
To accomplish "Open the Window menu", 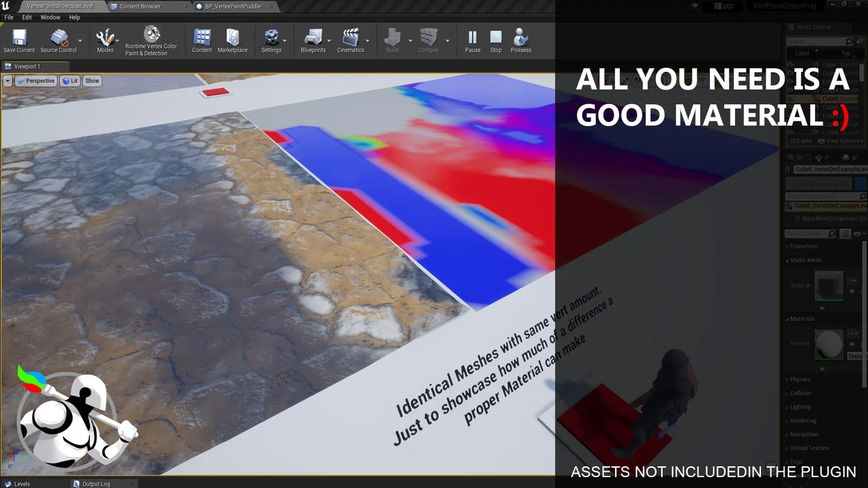I will click(x=50, y=17).
